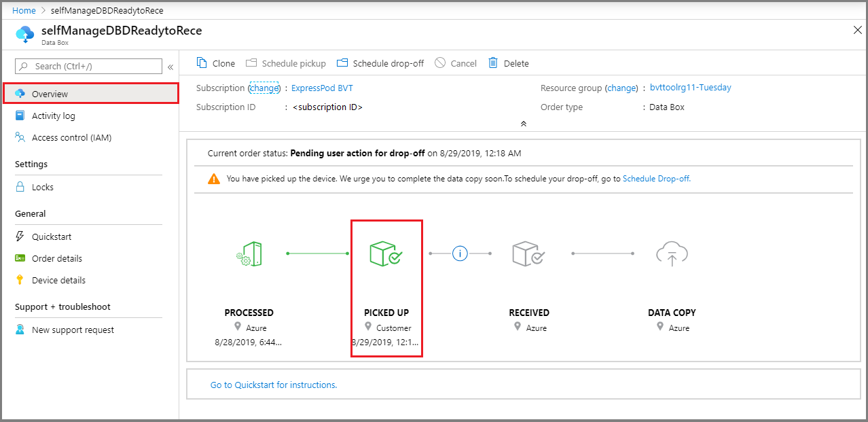Click the 8/28/2019, 6:44... processed date
This screenshot has height=422, width=868.
point(249,342)
